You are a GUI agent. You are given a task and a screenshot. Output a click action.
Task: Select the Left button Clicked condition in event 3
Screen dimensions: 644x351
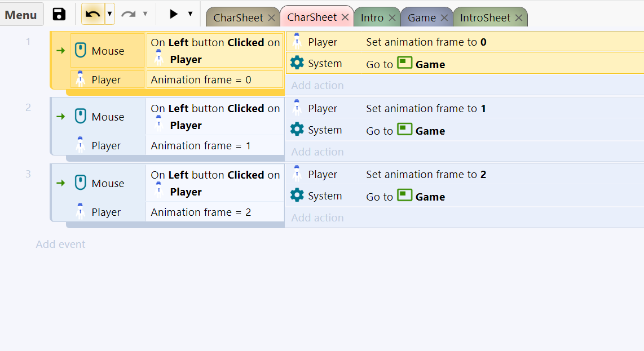pos(214,183)
